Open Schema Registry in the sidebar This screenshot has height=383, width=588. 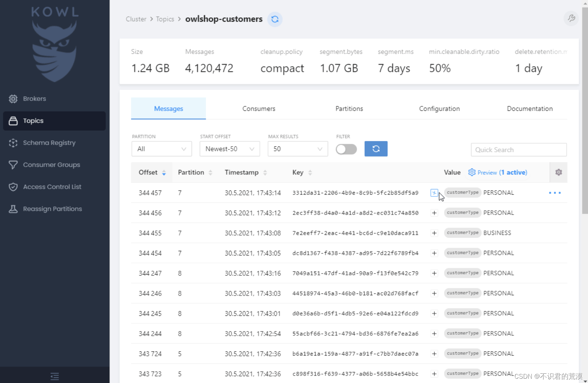(49, 143)
